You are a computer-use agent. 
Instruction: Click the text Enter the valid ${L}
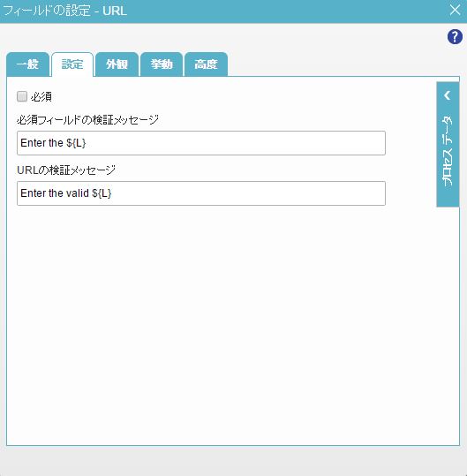66,193
